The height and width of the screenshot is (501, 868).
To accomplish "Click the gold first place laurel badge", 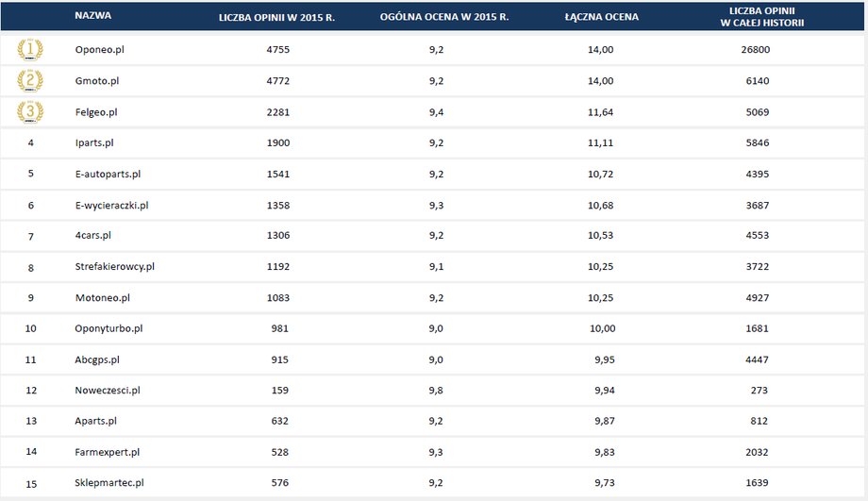I will click(x=30, y=49).
